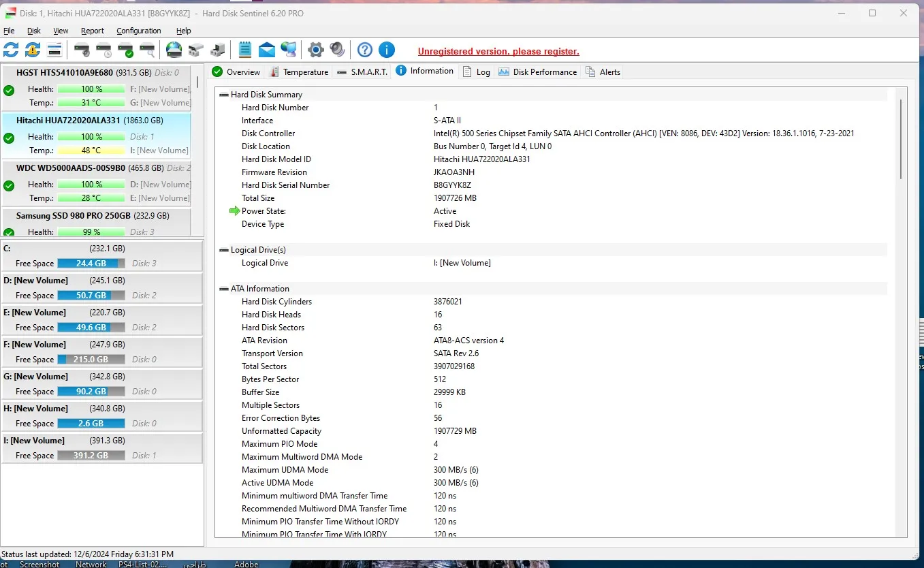Open the File menu
The width and height of the screenshot is (924, 568).
pos(9,31)
